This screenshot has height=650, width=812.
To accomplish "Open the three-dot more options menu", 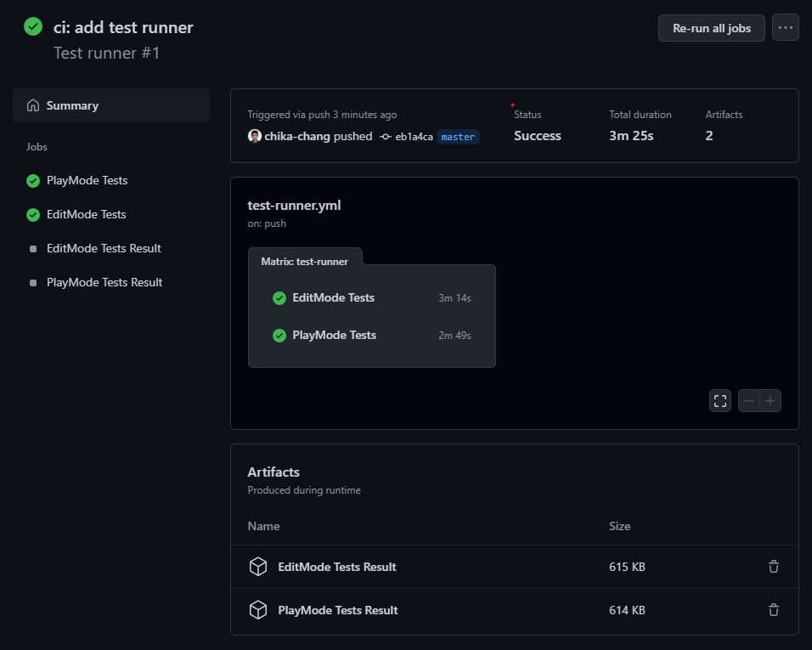I will pyautogui.click(x=785, y=28).
